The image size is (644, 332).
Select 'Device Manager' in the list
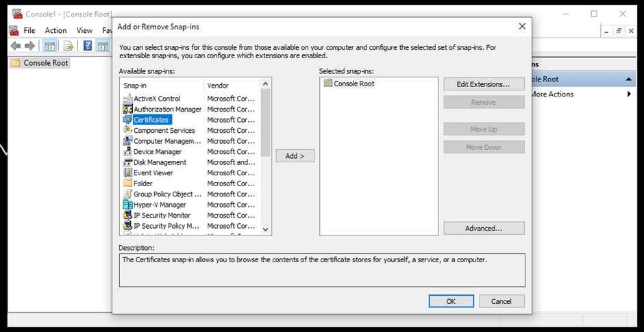click(158, 152)
